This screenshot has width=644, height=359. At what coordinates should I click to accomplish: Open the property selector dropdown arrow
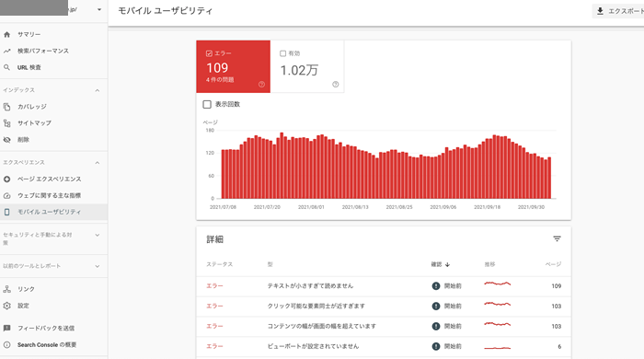[99, 9]
